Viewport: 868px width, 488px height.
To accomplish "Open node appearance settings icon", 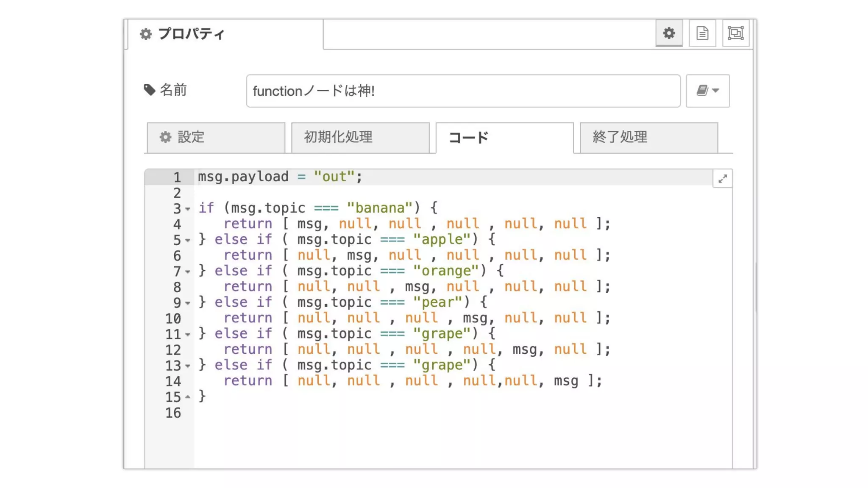I will pos(736,33).
